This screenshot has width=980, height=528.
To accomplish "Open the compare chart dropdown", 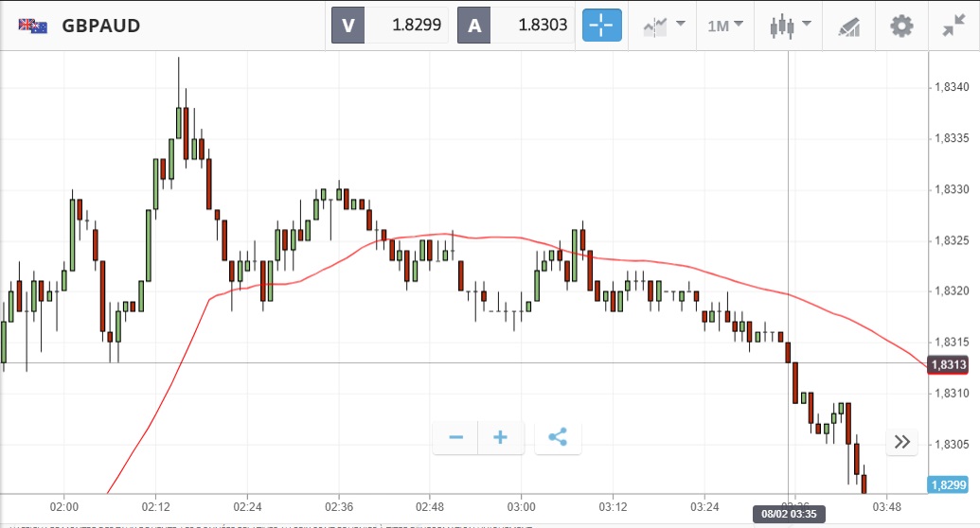I will pyautogui.click(x=665, y=26).
